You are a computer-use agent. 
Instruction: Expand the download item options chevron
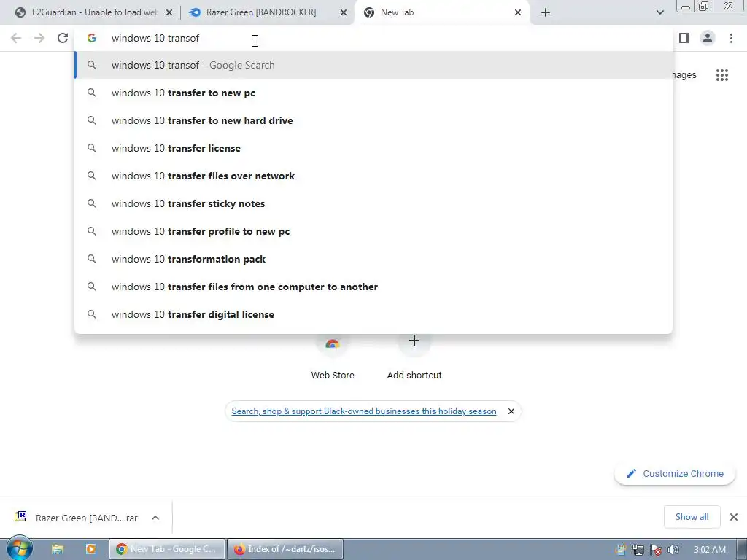[x=155, y=518]
